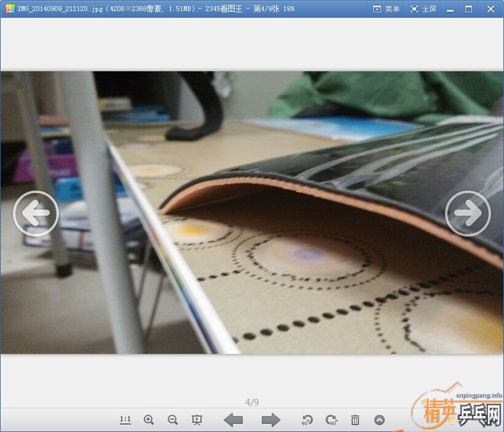Screen dimensions: 504x432
Task: Close the 2345看图王 window
Action: (x=491, y=9)
